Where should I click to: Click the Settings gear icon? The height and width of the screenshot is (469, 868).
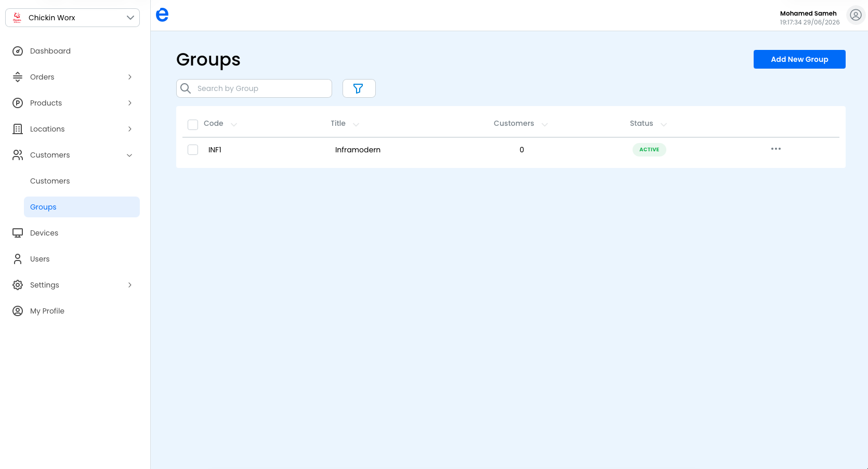(x=18, y=285)
